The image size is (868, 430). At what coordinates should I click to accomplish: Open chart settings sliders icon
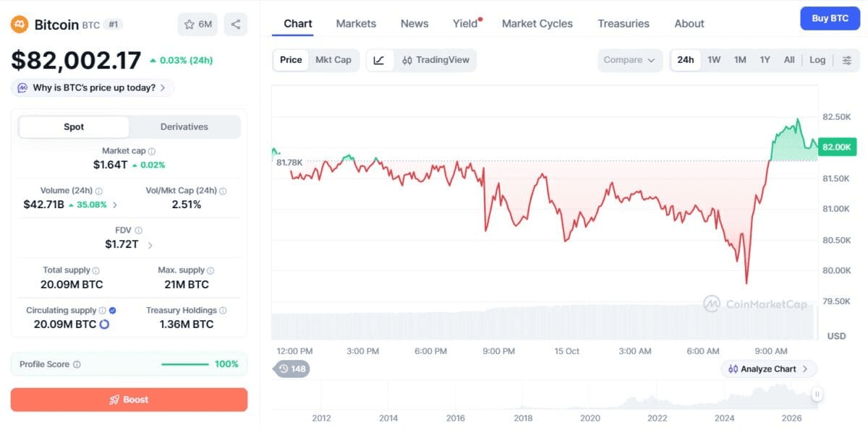tap(847, 60)
